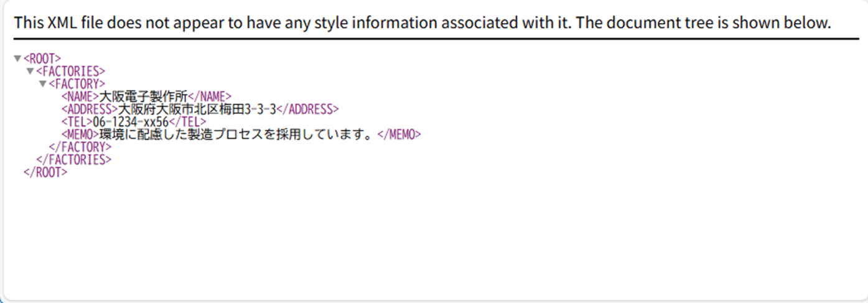Screen dimensions: 868x303
Task: Click the closing MEMO tag
Action: (x=399, y=134)
